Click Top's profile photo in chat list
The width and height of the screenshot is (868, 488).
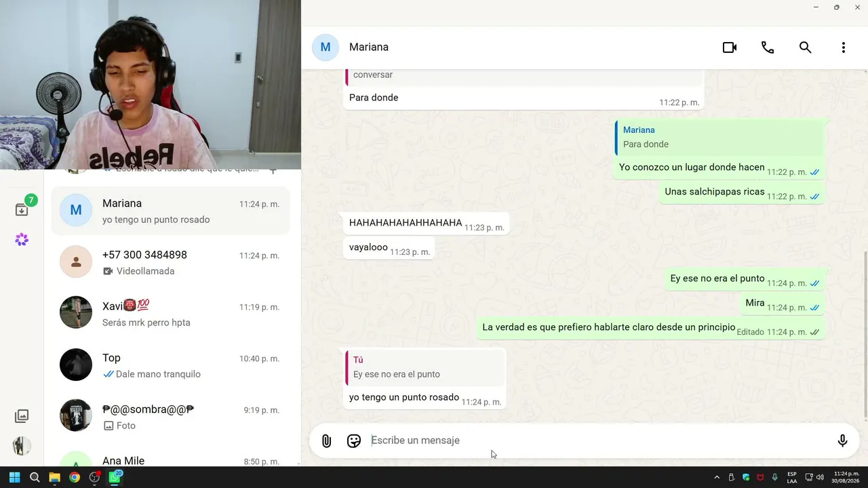76,365
